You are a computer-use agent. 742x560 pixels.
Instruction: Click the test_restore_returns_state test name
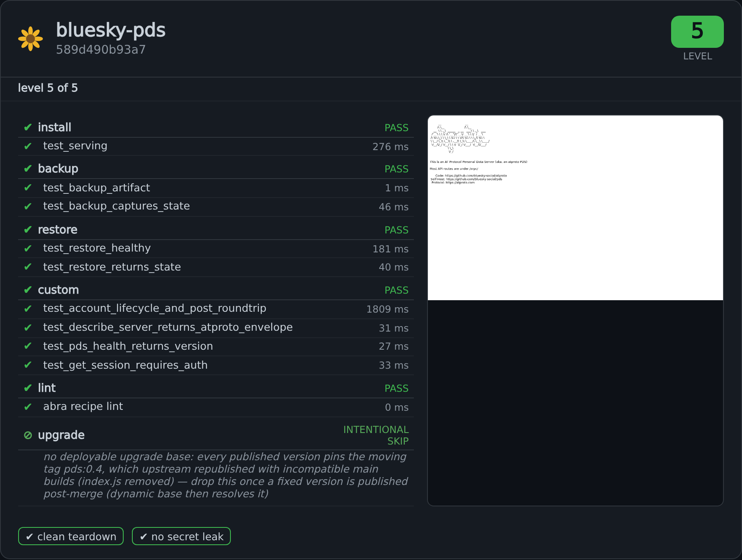click(x=112, y=267)
